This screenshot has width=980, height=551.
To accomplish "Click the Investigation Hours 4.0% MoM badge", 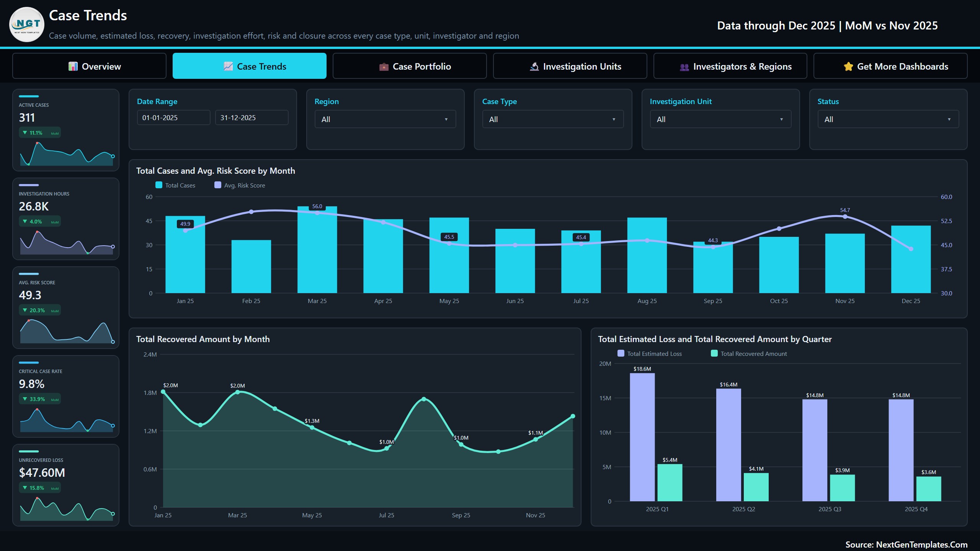I will pyautogui.click(x=40, y=222).
